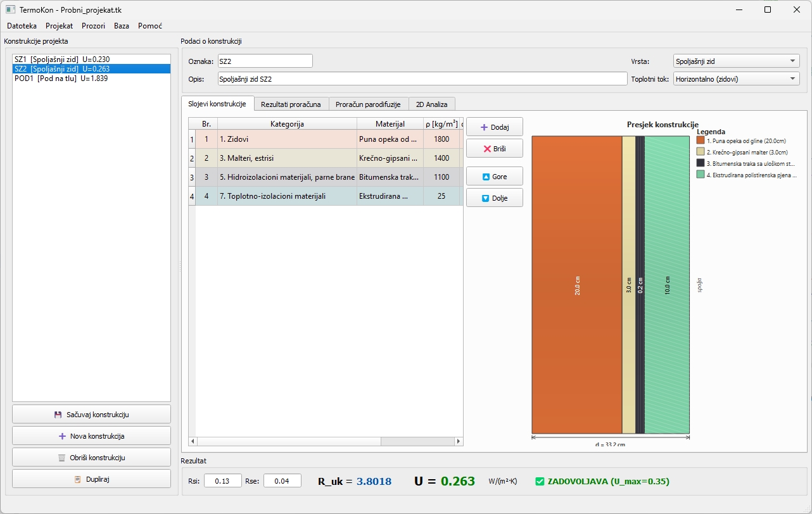Image resolution: width=812 pixels, height=514 pixels.
Task: Click the Opis input field
Action: [422, 79]
